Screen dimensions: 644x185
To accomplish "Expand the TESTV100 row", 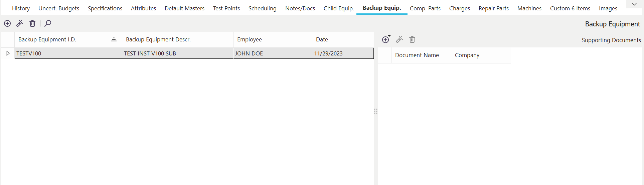I will pos(8,53).
